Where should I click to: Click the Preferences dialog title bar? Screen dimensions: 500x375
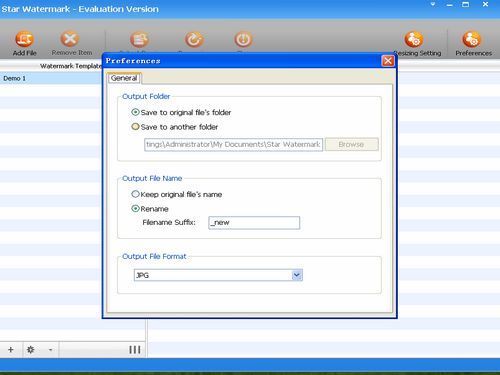coord(243,61)
